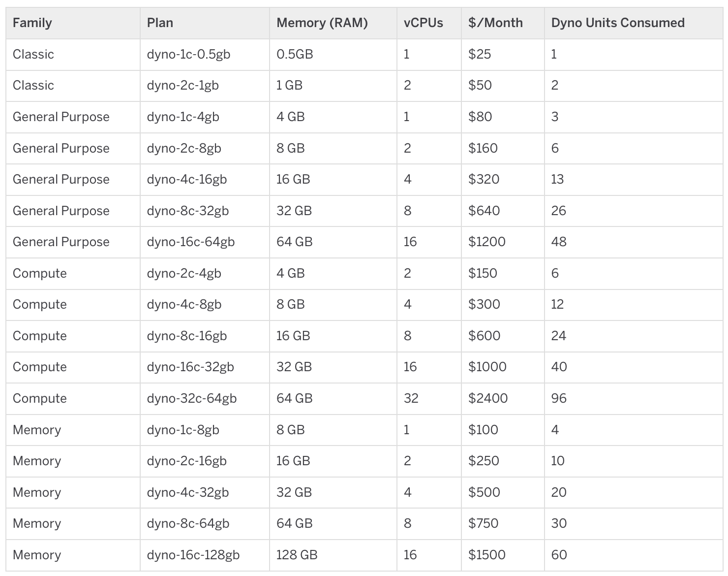Click General Purpose in dyno-1c-4gb row
Viewport: 728px width, 576px height.
pyautogui.click(x=61, y=117)
